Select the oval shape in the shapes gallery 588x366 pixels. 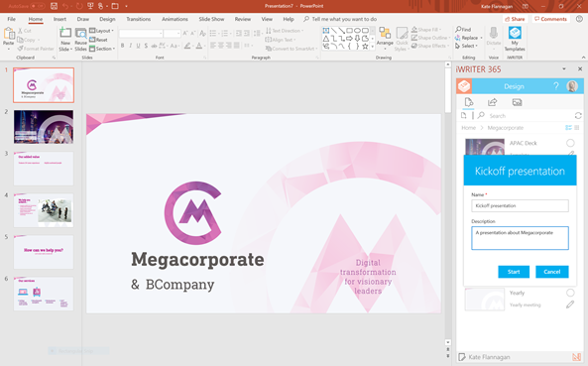(357, 31)
